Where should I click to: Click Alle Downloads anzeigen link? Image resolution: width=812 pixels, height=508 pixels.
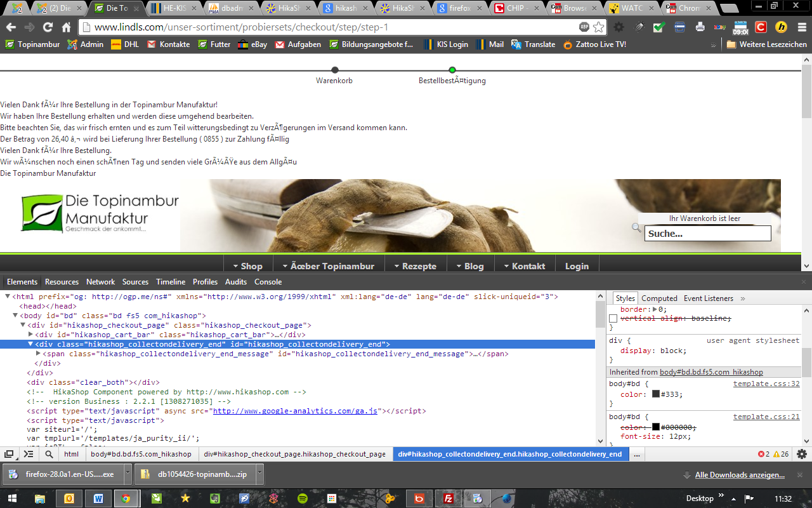740,475
